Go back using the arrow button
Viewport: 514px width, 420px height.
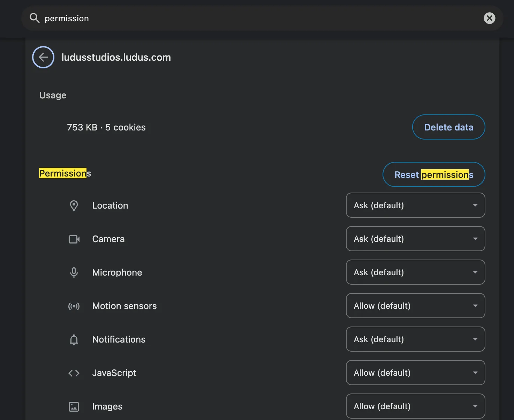click(43, 57)
